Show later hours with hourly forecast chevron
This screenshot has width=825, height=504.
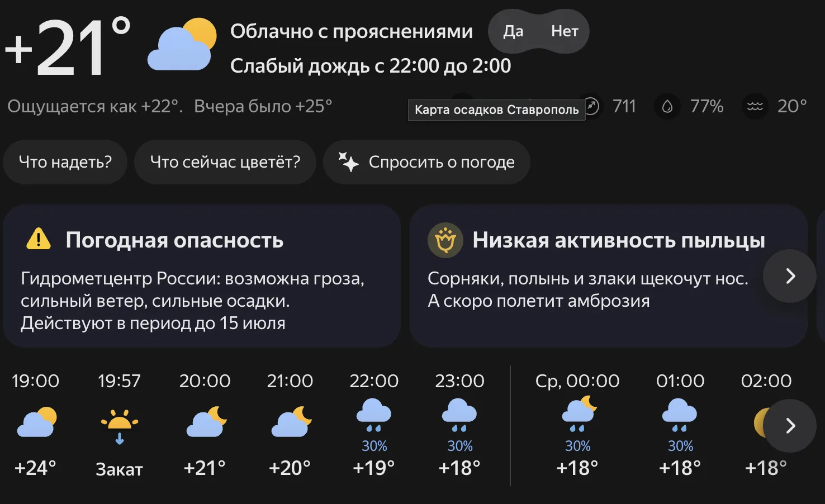click(790, 426)
